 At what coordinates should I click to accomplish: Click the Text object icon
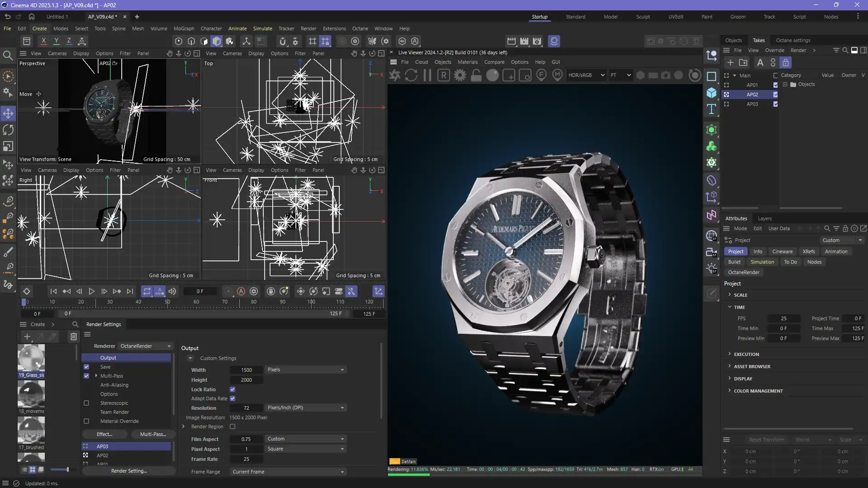711,109
